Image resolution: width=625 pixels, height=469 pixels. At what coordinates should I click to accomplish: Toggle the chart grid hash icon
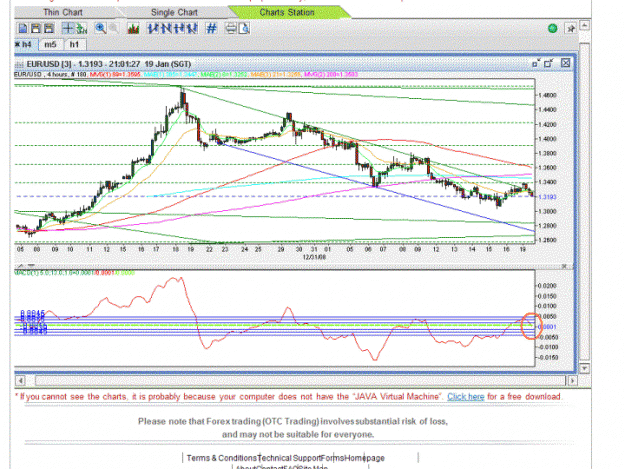[211, 28]
